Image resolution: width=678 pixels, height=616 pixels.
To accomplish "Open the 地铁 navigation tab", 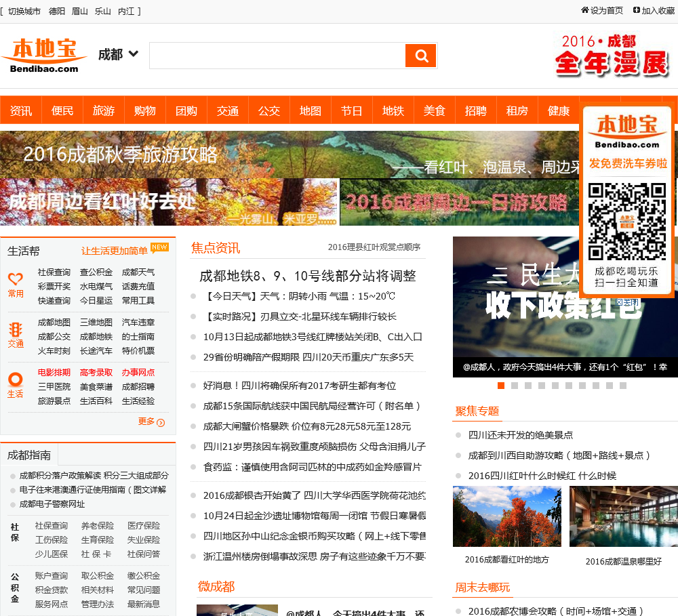I will (393, 110).
